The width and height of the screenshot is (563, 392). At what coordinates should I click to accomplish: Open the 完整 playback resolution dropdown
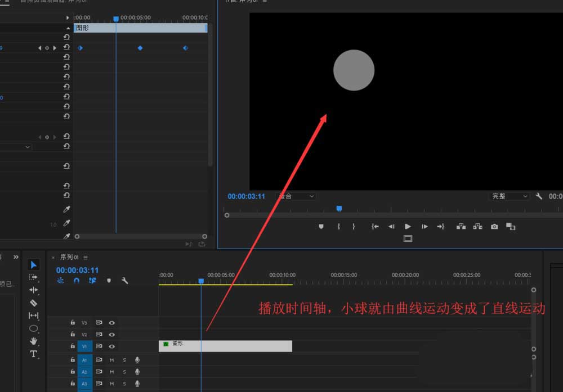coord(508,196)
